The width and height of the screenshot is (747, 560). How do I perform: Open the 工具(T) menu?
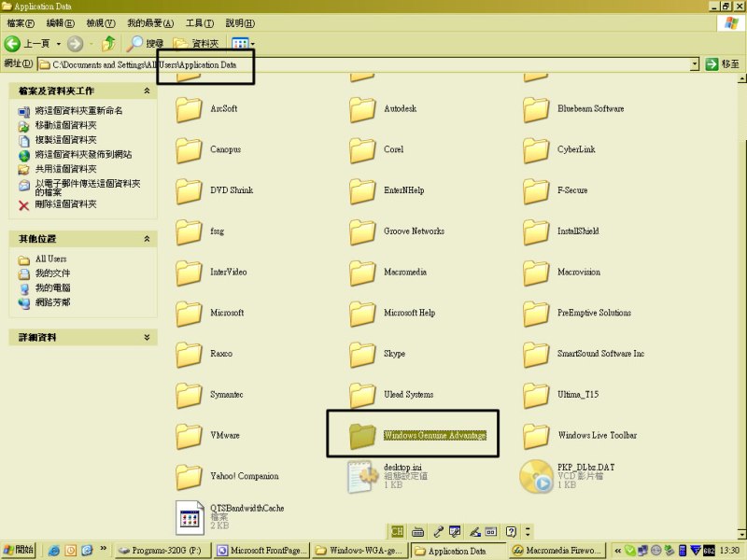tap(200, 22)
